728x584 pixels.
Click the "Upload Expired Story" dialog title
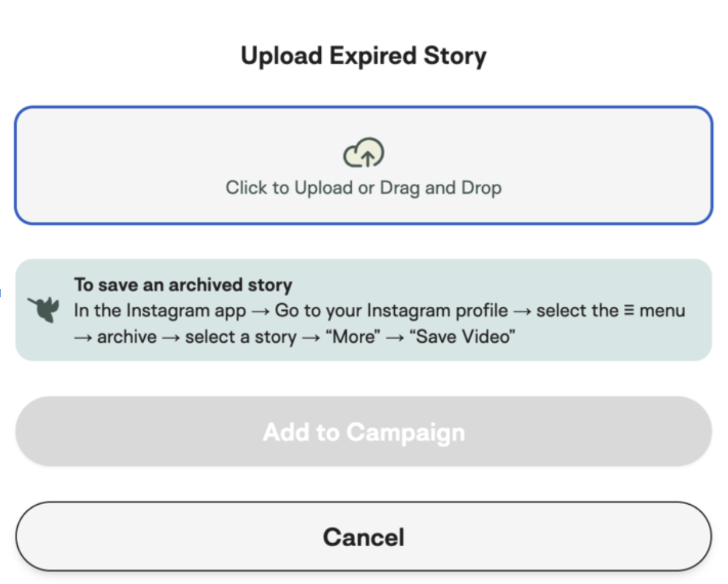click(x=363, y=56)
